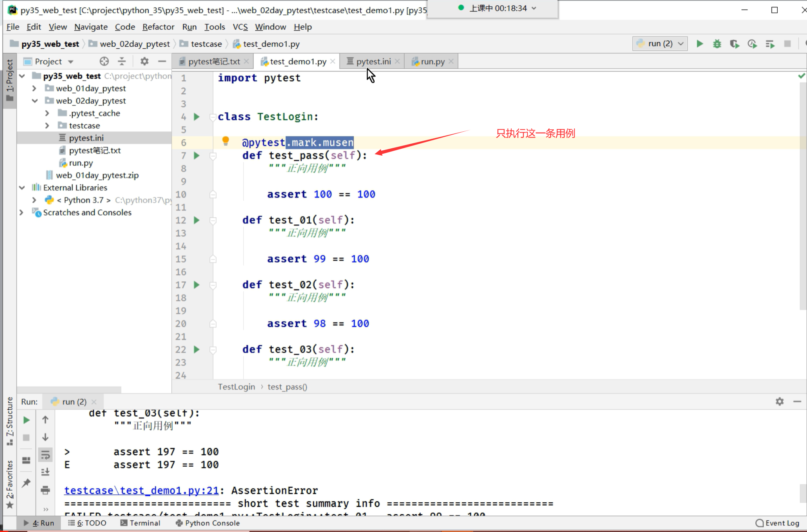Click the testcase\test_demo1.py:21 link

tap(141, 490)
